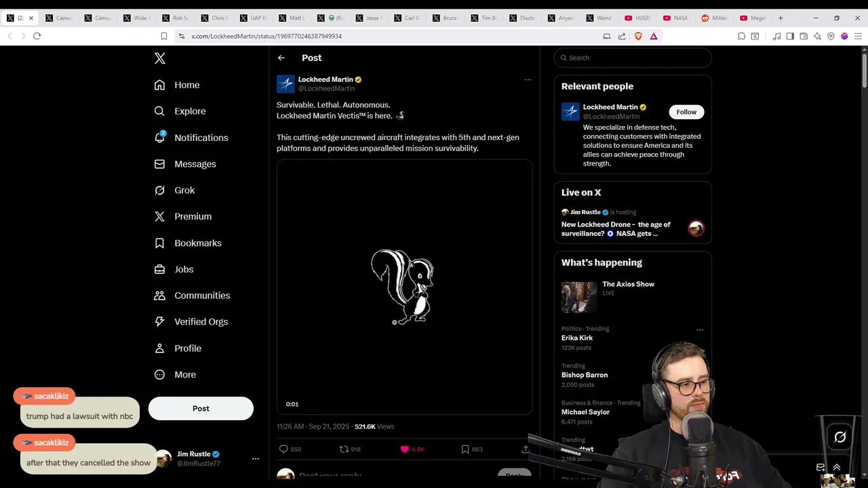
Task: Click the browser back arrow
Action: [9, 36]
